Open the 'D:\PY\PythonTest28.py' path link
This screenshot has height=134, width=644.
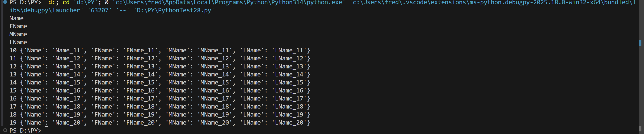[x=174, y=10]
